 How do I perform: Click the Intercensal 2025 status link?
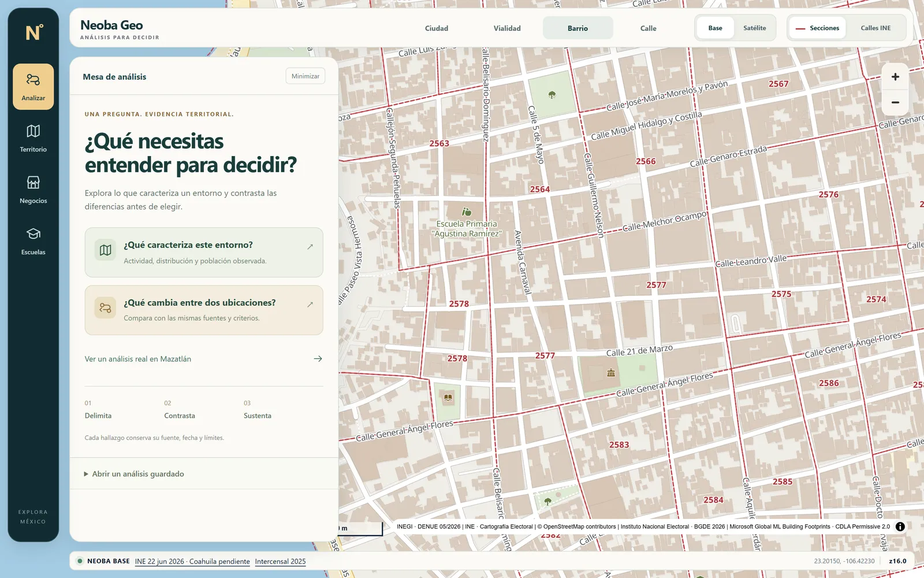[280, 561]
